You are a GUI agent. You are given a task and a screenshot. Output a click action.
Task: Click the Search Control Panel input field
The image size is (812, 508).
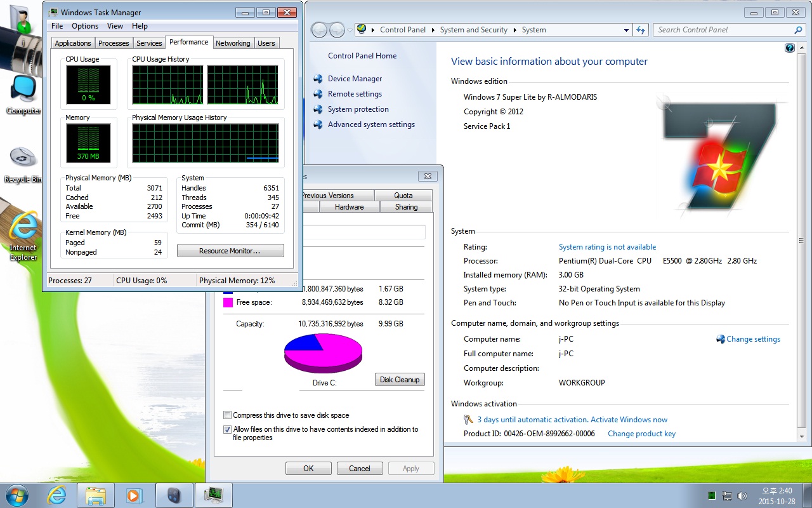[723, 30]
